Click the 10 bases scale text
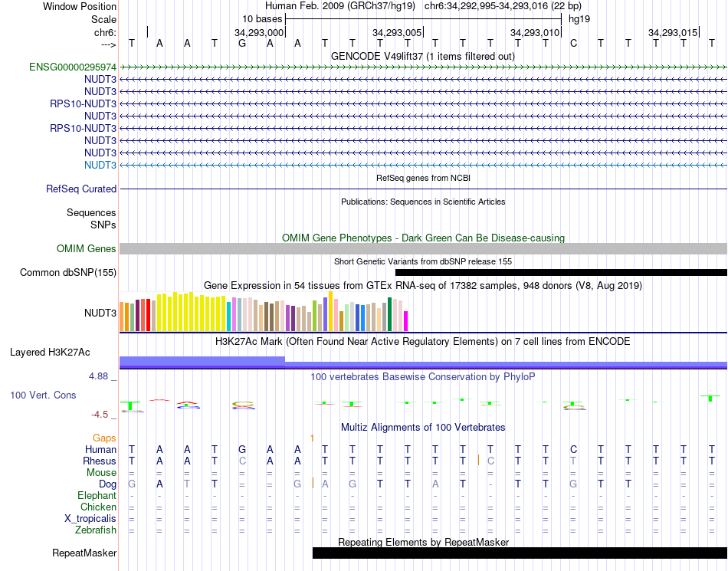Screen dimensions: 728x571 262,19
